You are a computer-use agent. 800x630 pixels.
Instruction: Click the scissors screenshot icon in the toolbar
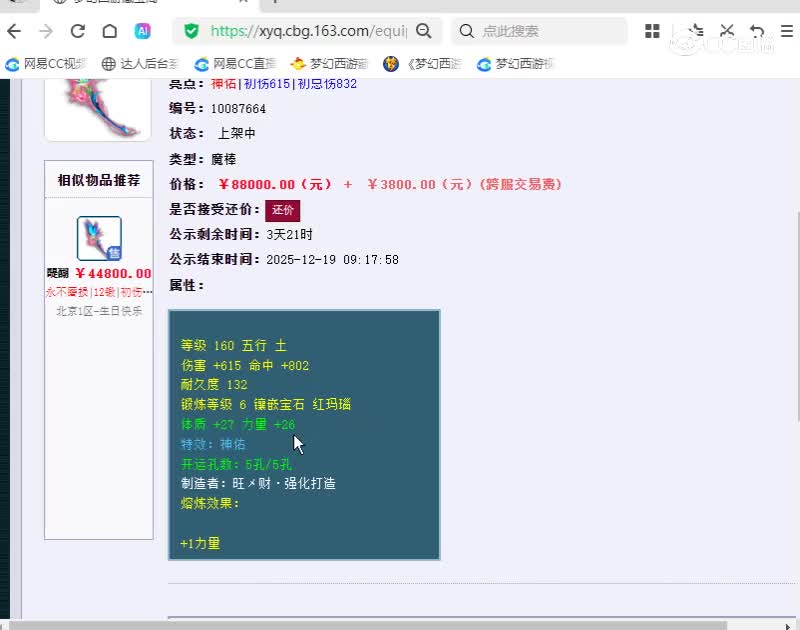pos(726,31)
